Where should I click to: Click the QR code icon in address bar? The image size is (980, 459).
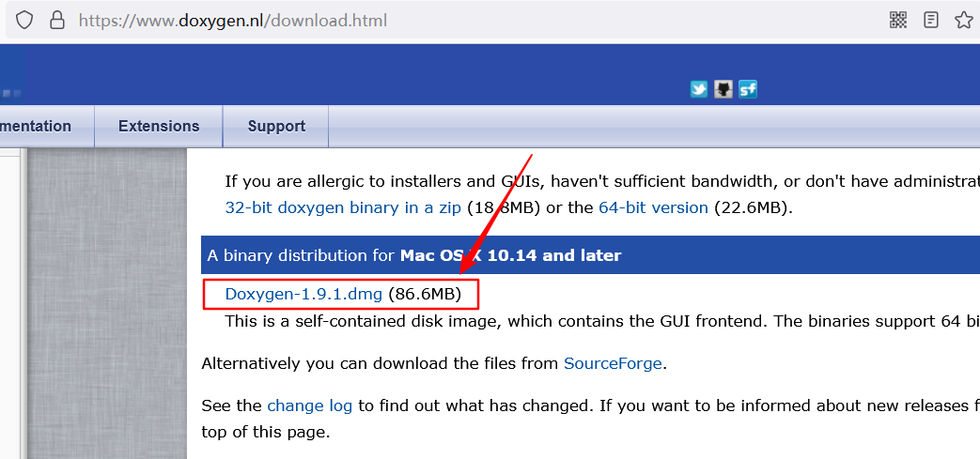(898, 20)
